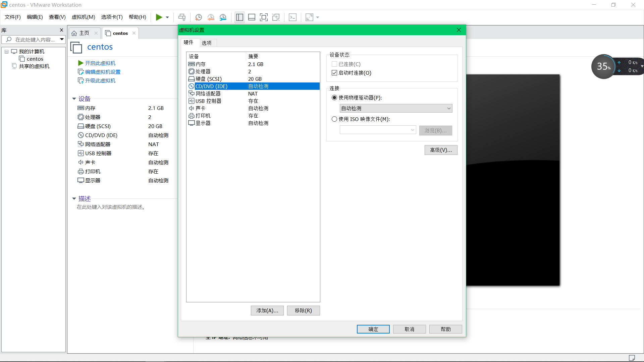Image resolution: width=644 pixels, height=362 pixels.
Task: Open the 选项卡(T) menu
Action: click(x=112, y=17)
